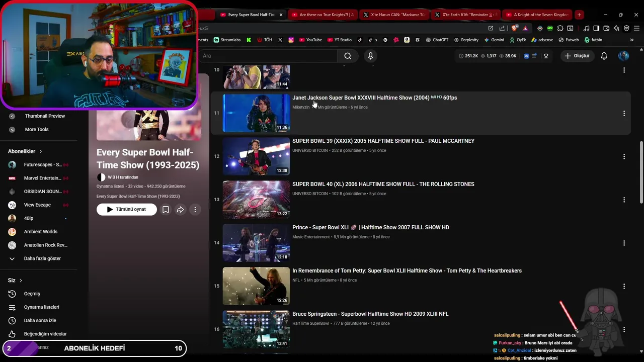This screenshot has height=362, width=644.
Task: Open Perplexity bookmark
Action: tap(466, 40)
